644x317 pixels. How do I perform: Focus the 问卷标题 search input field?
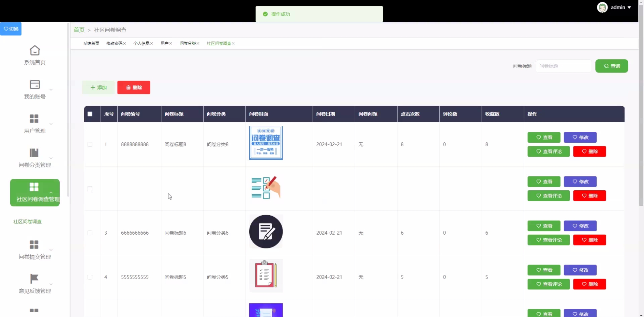(x=563, y=66)
